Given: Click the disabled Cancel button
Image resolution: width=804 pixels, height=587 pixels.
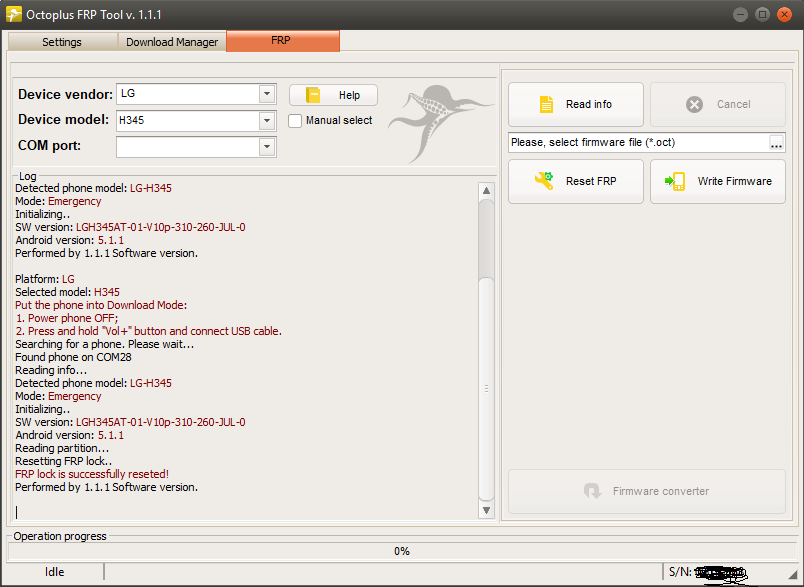Looking at the screenshot, I should (x=718, y=105).
